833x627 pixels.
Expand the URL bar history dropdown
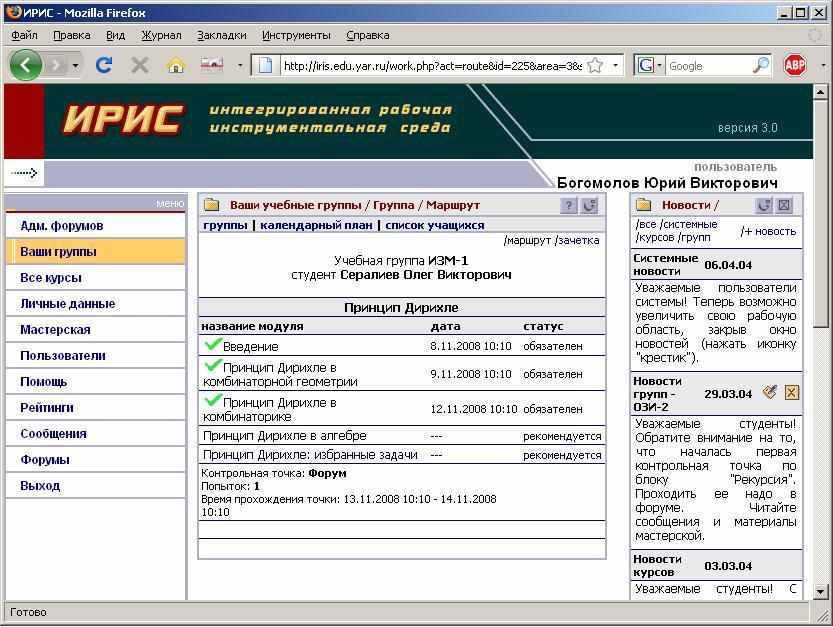coord(616,65)
